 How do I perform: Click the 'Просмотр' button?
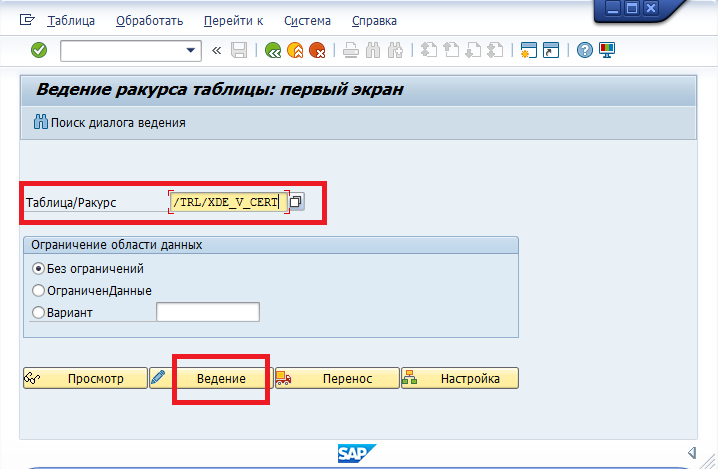click(x=84, y=379)
